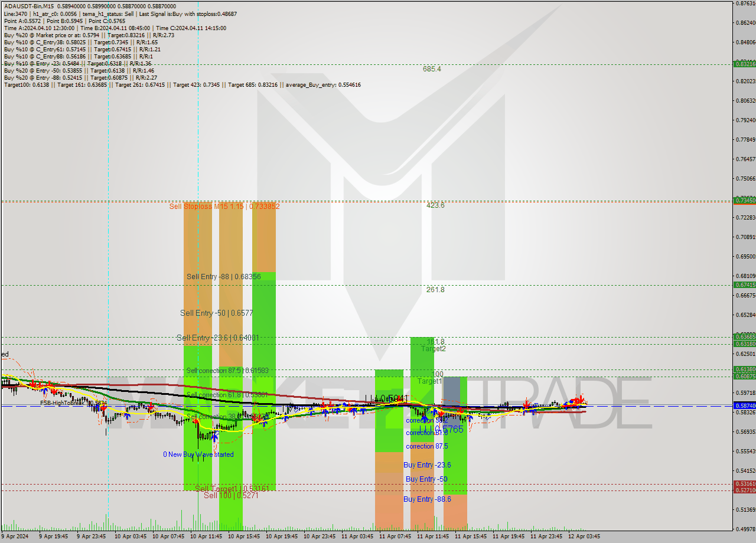Click the '| | | 0.5765' price label
The image size is (756, 543).
pos(441,429)
